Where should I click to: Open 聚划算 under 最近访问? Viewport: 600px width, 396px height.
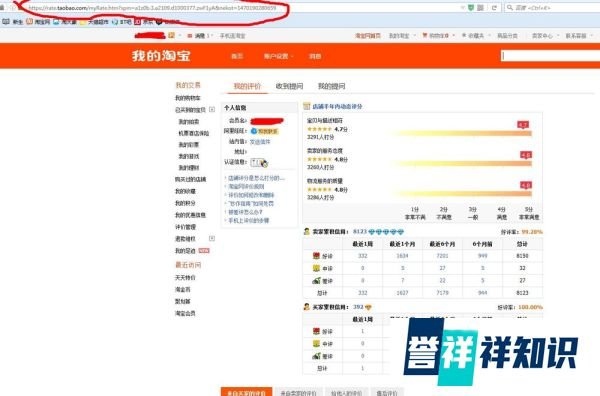[183, 301]
